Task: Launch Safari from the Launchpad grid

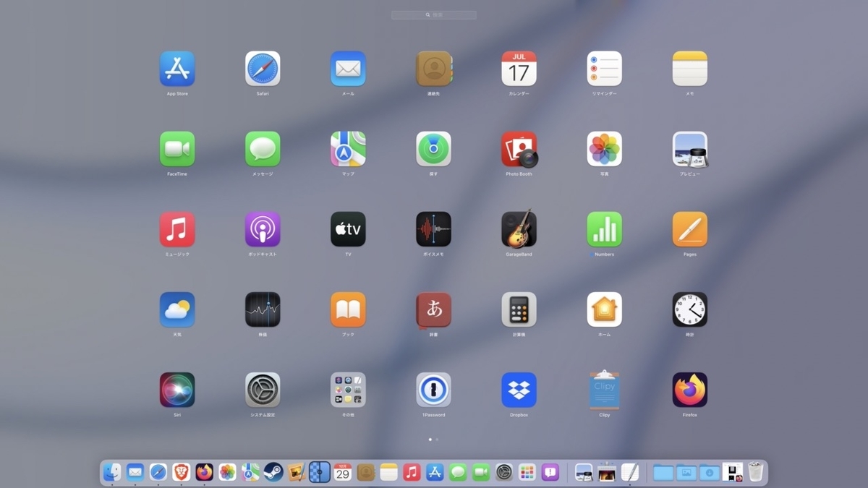Action: (x=263, y=69)
